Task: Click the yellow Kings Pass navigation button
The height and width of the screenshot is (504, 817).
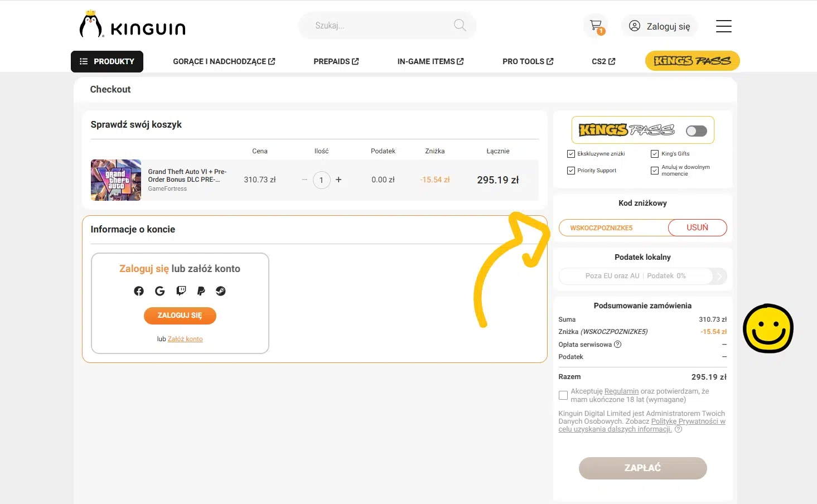Action: (693, 61)
